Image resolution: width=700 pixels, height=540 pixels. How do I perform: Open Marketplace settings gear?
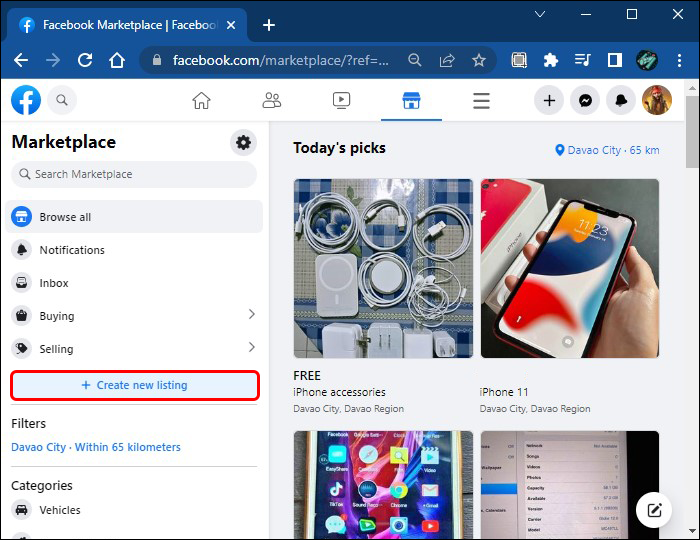243,143
